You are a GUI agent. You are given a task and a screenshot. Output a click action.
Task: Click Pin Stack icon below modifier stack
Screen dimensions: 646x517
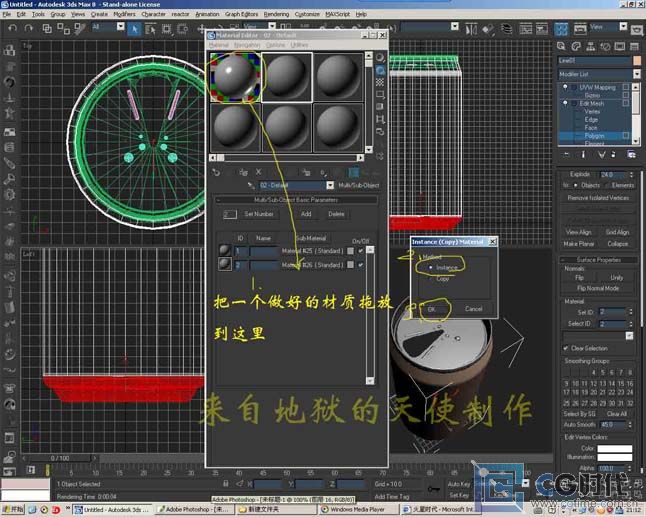tap(567, 154)
